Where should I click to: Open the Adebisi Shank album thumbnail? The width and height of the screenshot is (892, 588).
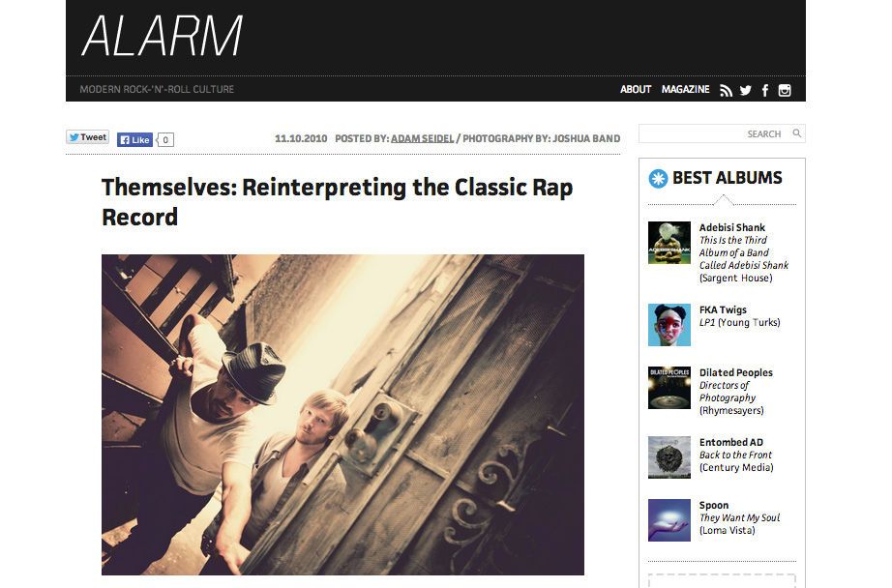(x=669, y=243)
